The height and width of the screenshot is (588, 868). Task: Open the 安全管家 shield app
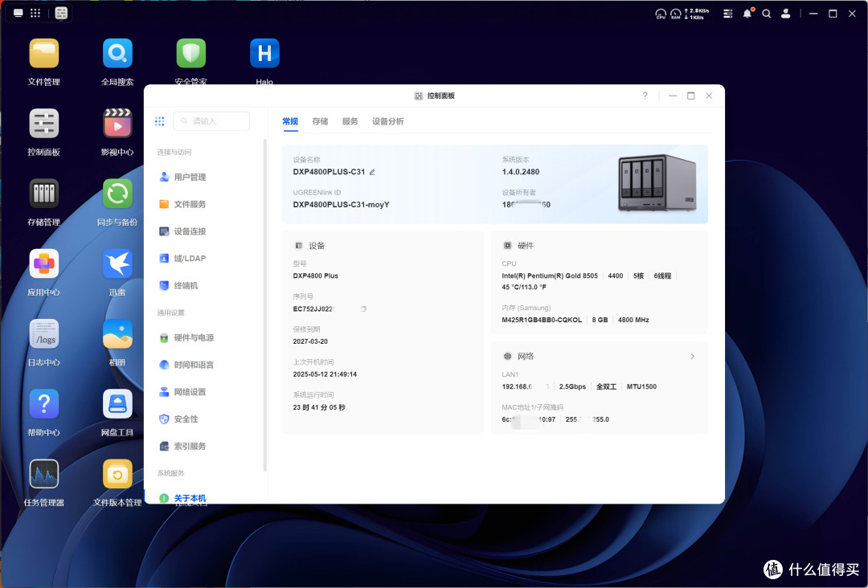pos(191,54)
